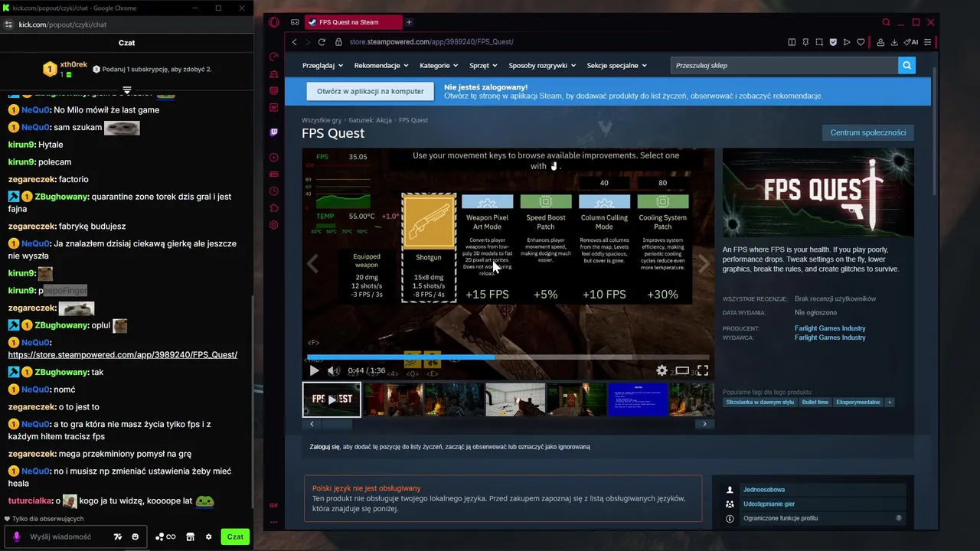Expand the Rekomendacje dropdown menu
Image resolution: width=980 pixels, height=551 pixels.
click(381, 65)
